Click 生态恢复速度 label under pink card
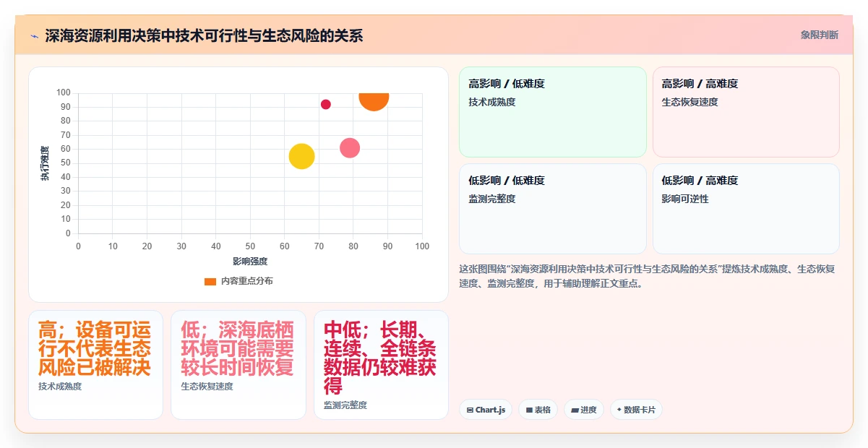This screenshot has width=868, height=448. (x=207, y=387)
